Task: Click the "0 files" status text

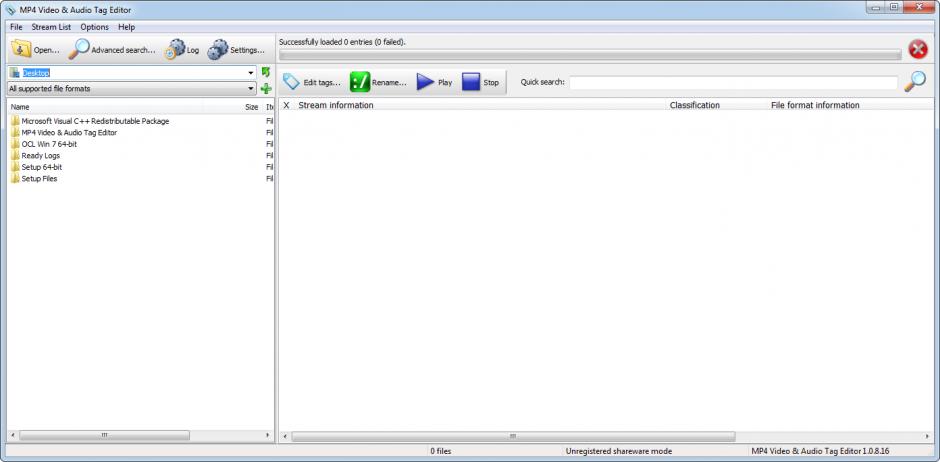Action: click(441, 451)
